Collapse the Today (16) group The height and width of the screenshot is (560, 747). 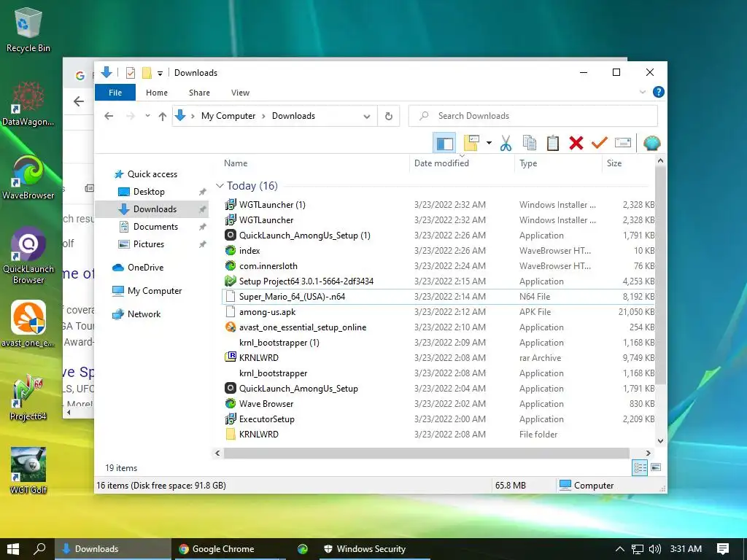tap(220, 186)
